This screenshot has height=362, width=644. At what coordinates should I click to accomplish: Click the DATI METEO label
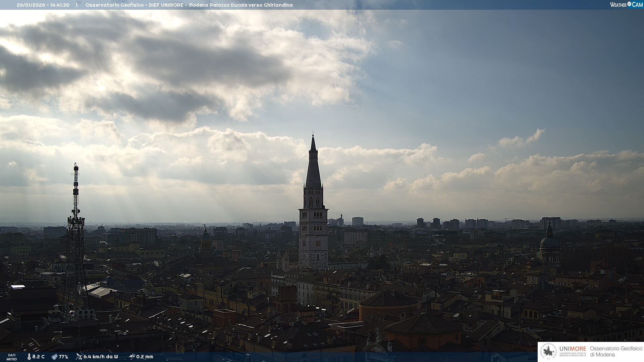[12, 357]
